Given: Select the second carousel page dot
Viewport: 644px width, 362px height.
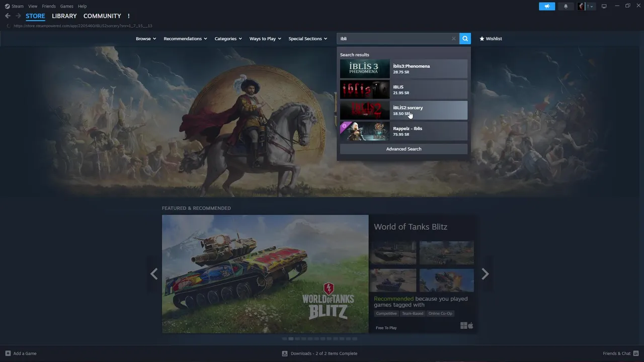Looking at the screenshot, I should coord(291,339).
